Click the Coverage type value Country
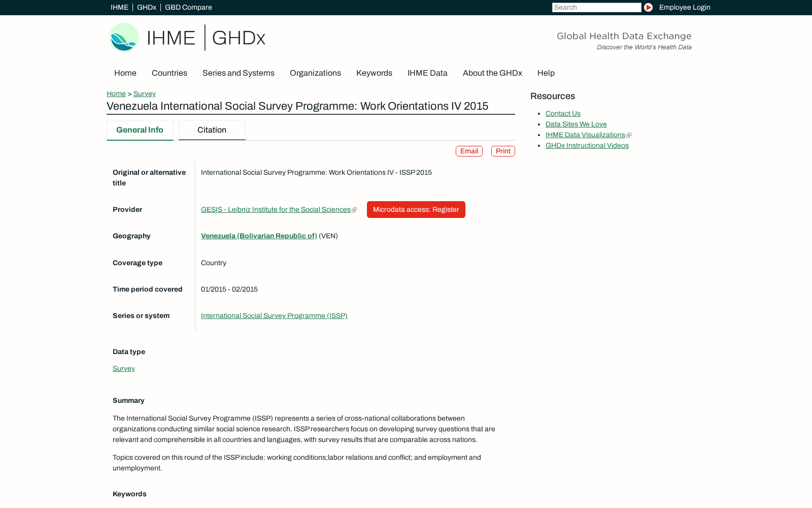This screenshot has width=812, height=508. pos(214,263)
